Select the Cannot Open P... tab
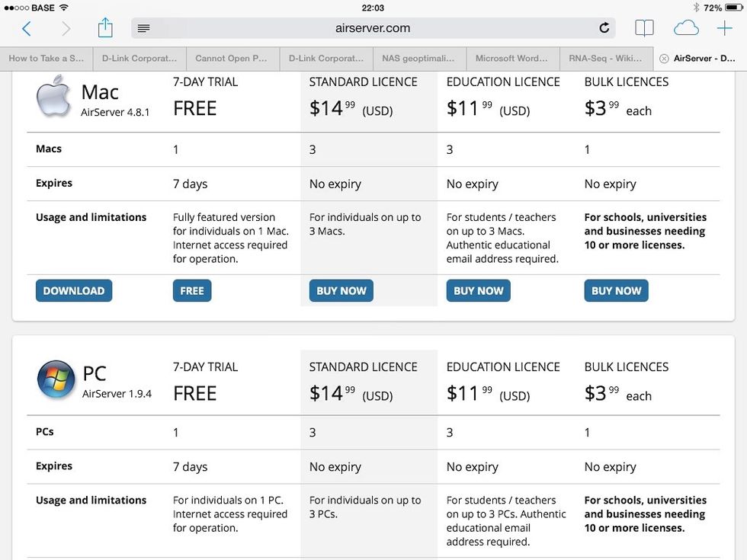Screen dimensions: 747x560 click(231, 59)
